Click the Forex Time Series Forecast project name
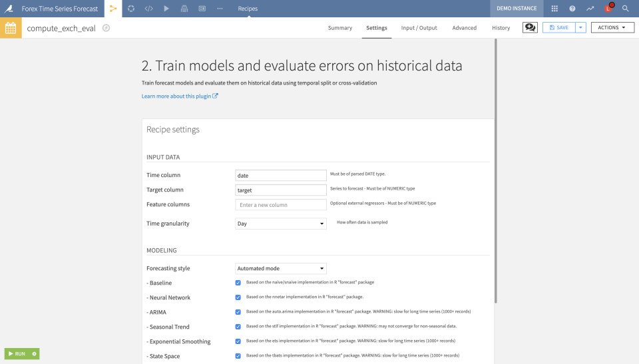Image resolution: width=639 pixels, height=364 pixels. 59,9
